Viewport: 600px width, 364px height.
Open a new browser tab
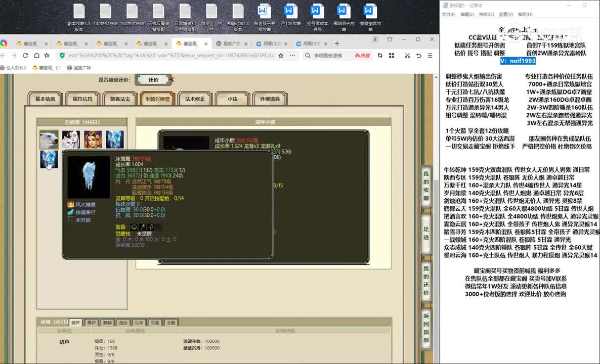pos(337,43)
